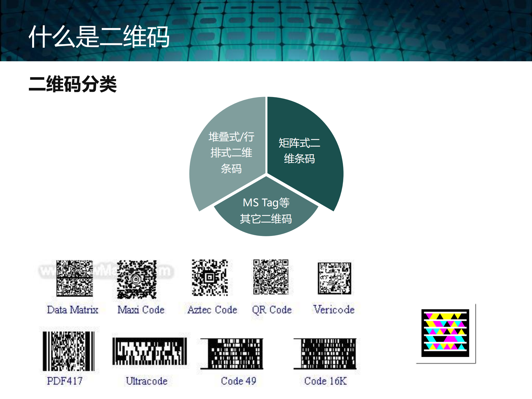Select the Vericode barcode image
Image resolution: width=532 pixels, height=399 pixels.
(334, 279)
